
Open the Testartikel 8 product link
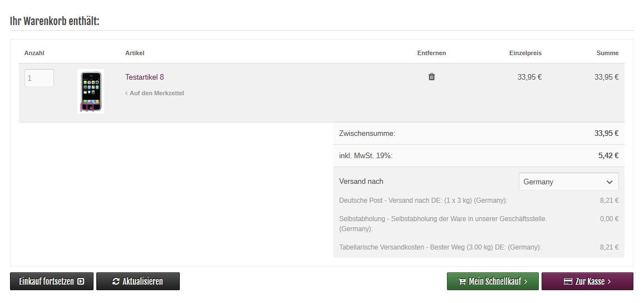pos(144,77)
